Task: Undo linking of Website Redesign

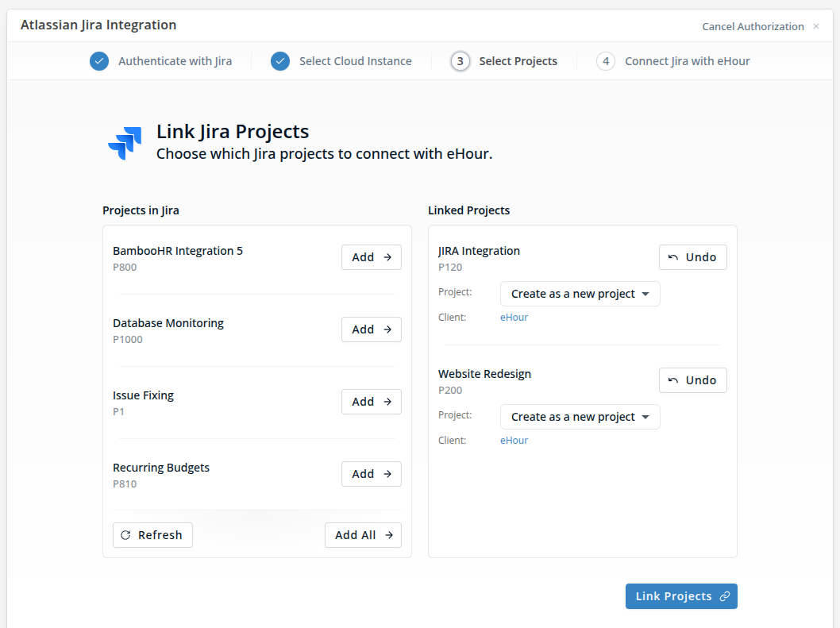Action: point(692,380)
